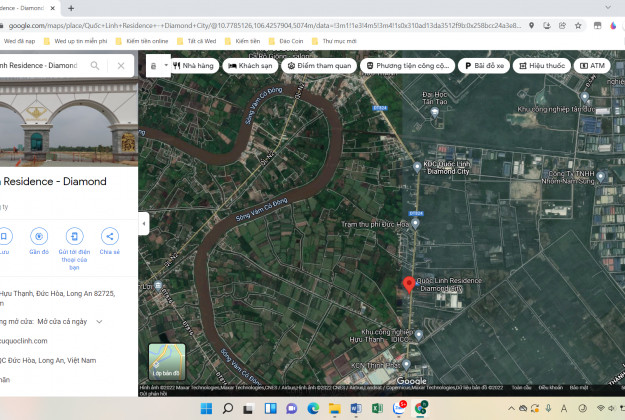This screenshot has width=625, height=420.
Task: Click the Chia sẻ (Share) icon
Action: [x=109, y=236]
